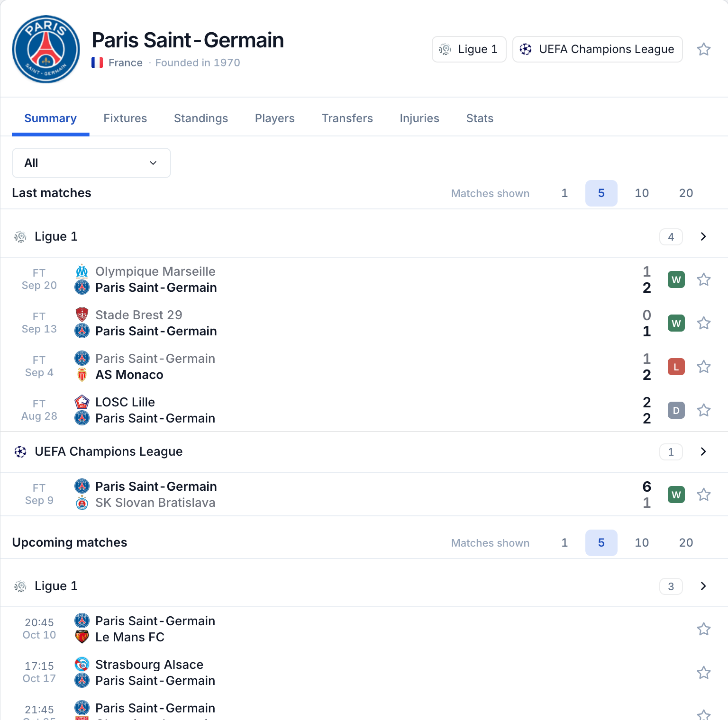The height and width of the screenshot is (720, 728).
Task: Favorite the SK Slovan Bratislava match
Action: point(704,495)
